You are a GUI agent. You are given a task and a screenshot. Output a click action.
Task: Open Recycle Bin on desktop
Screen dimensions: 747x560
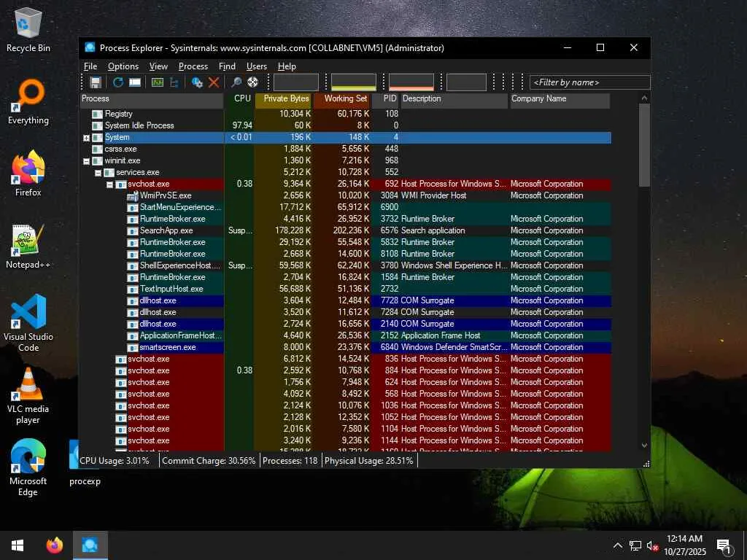(28, 28)
